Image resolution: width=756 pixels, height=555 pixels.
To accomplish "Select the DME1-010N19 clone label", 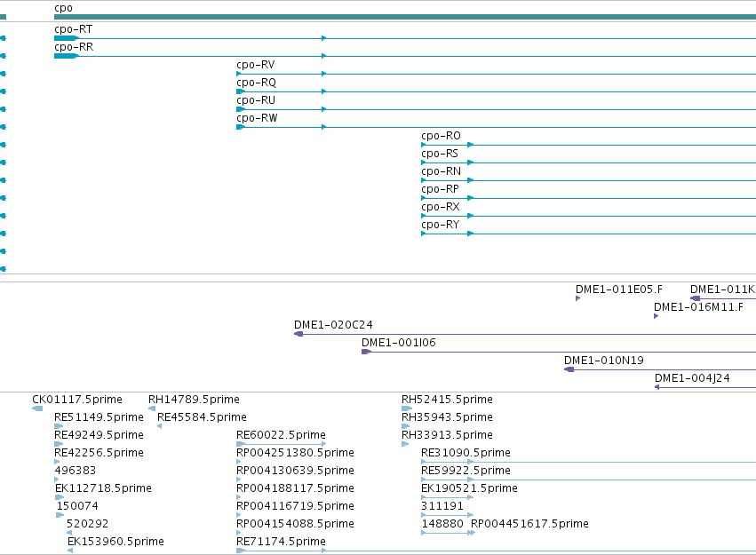I will 603,361.
